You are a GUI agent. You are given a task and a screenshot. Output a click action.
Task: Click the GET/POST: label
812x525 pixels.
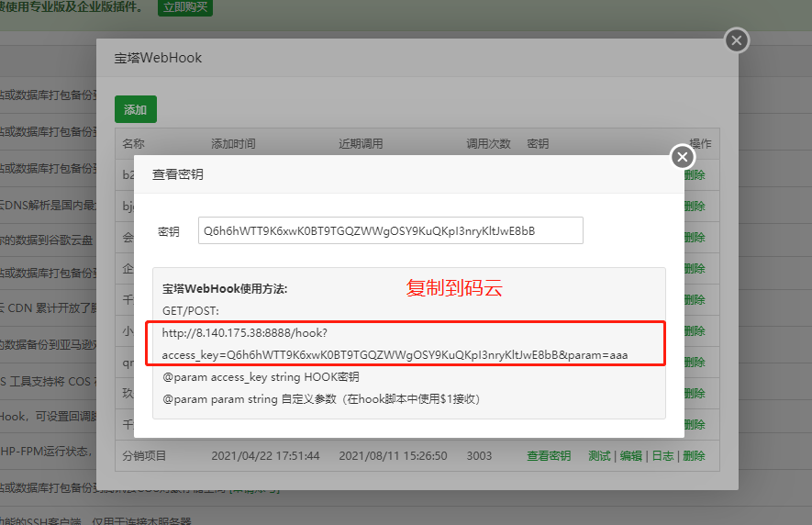point(191,311)
